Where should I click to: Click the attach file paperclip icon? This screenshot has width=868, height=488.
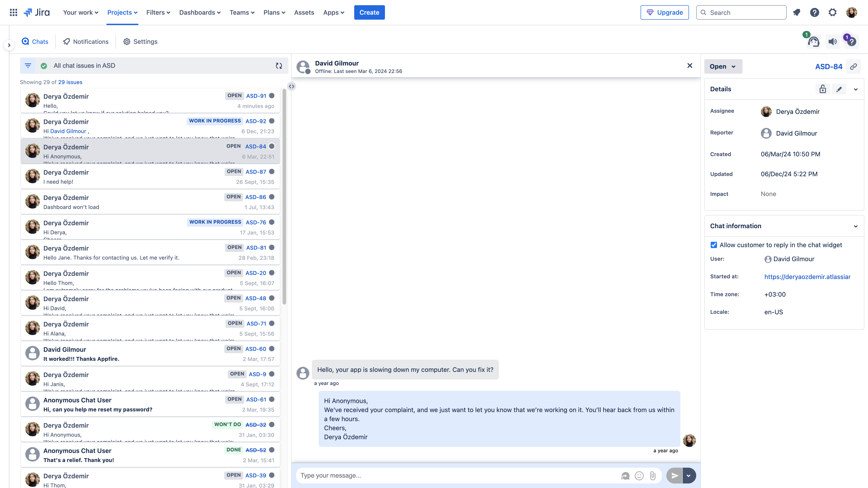click(x=653, y=476)
